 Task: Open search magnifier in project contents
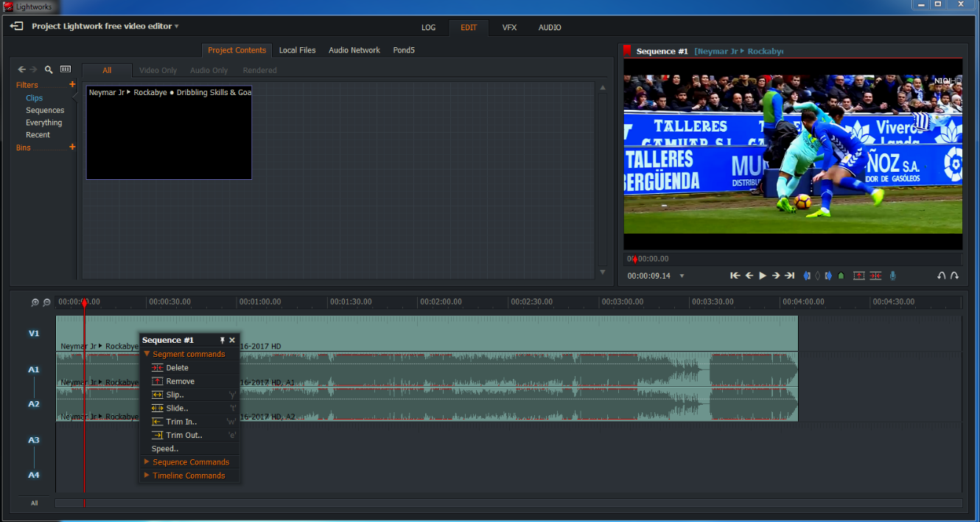pos(49,69)
